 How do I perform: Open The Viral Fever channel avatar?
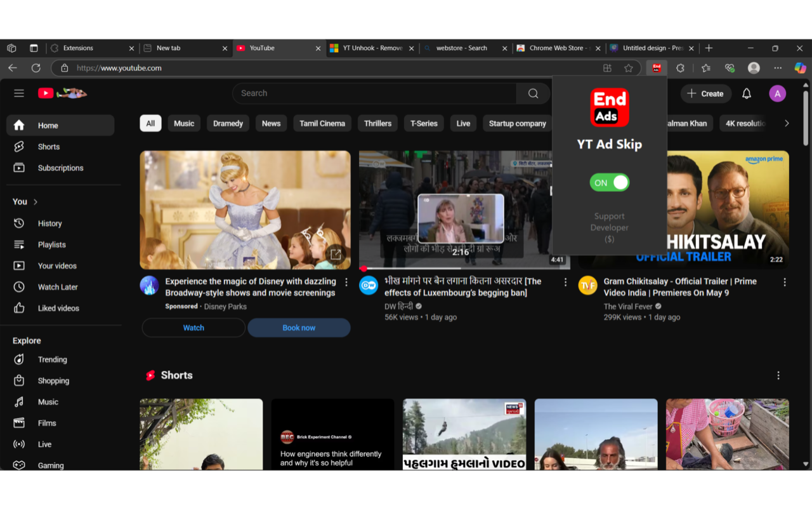click(587, 286)
